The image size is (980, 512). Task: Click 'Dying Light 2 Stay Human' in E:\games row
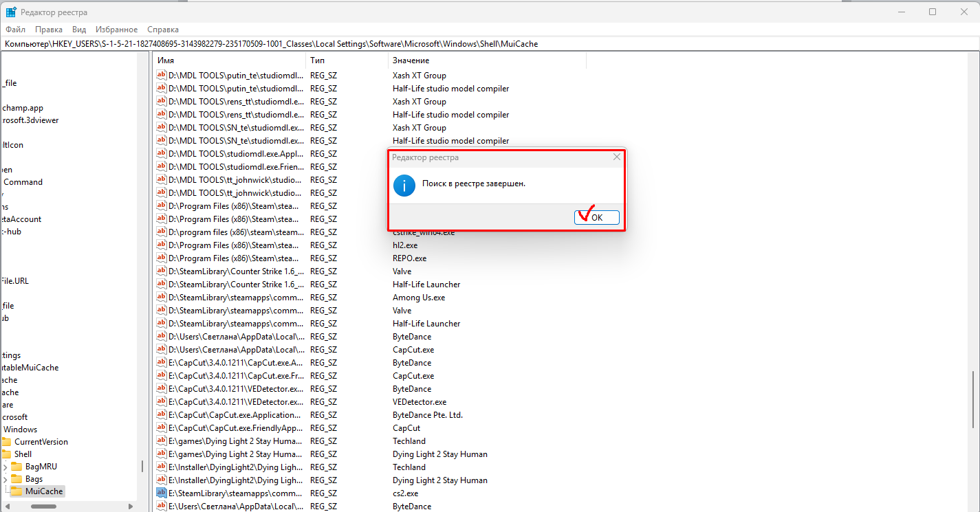click(439, 454)
